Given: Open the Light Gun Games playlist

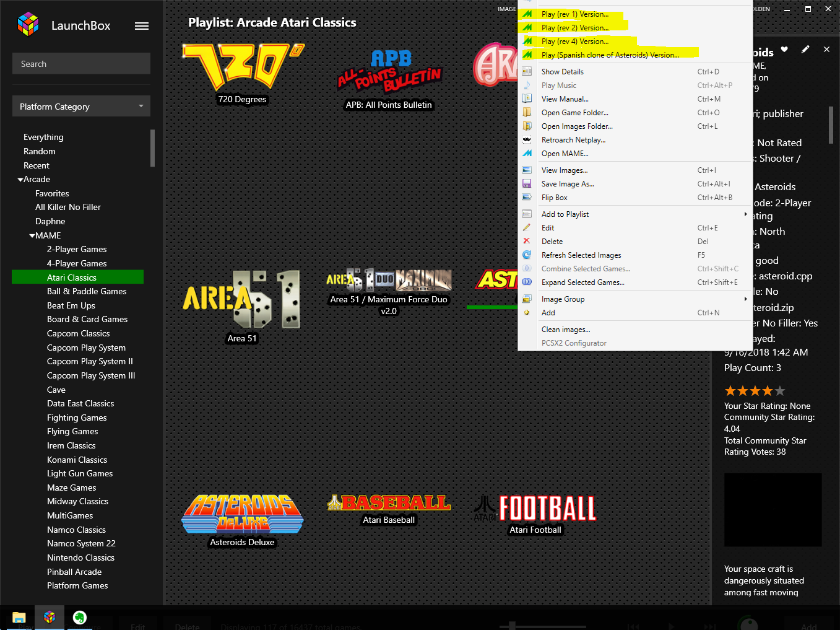Looking at the screenshot, I should pyautogui.click(x=80, y=473).
